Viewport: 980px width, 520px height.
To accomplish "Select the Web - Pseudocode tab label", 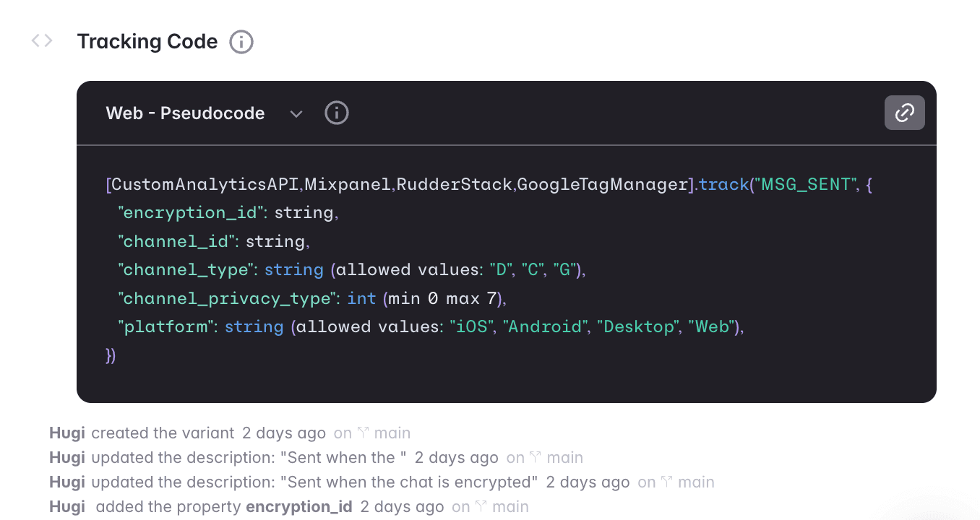I will click(x=185, y=113).
